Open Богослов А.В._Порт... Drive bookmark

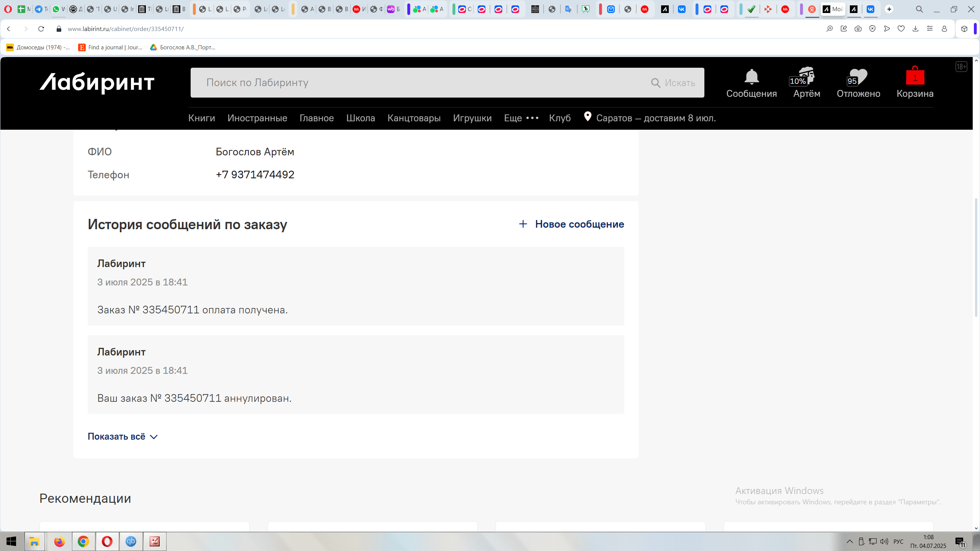click(x=183, y=47)
